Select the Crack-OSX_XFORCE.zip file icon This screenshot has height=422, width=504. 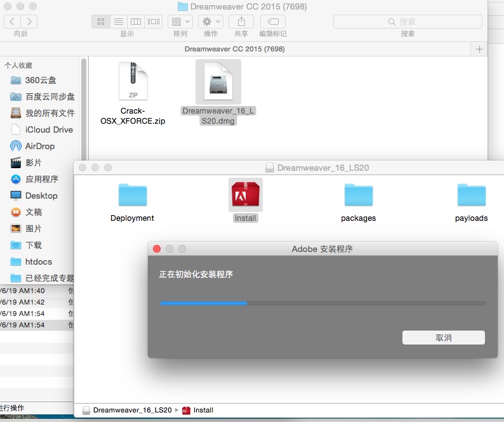[133, 81]
